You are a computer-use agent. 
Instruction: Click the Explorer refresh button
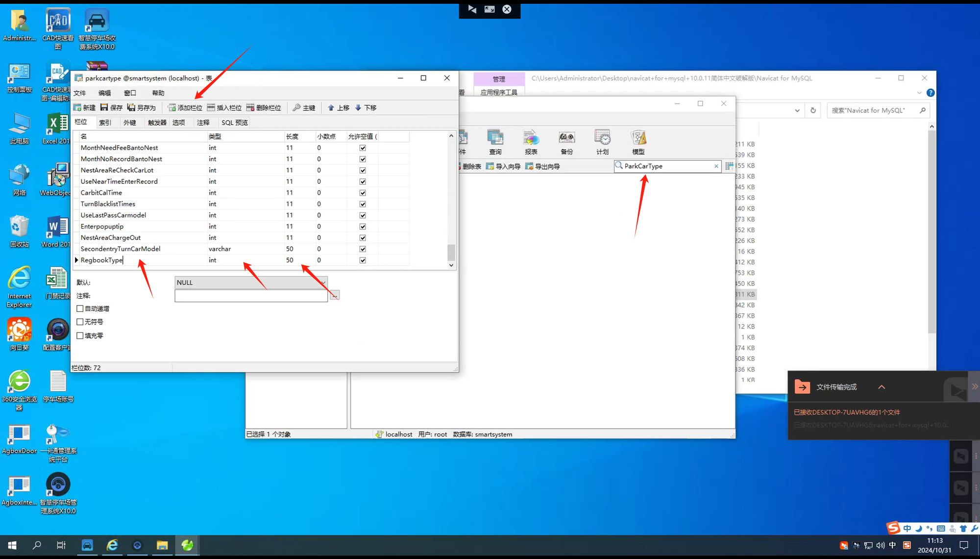coord(813,110)
